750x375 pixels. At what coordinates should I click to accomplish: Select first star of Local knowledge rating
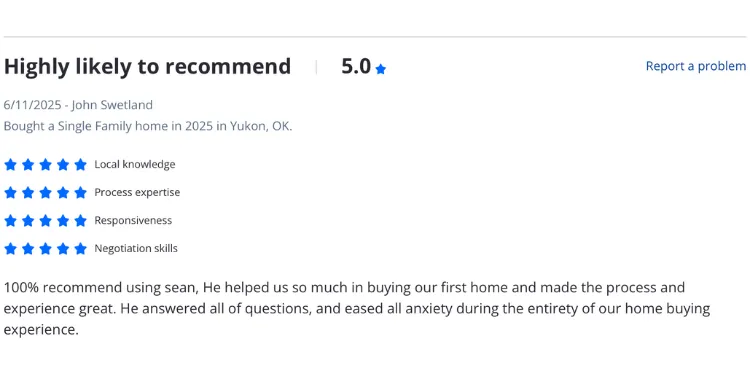(x=10, y=165)
